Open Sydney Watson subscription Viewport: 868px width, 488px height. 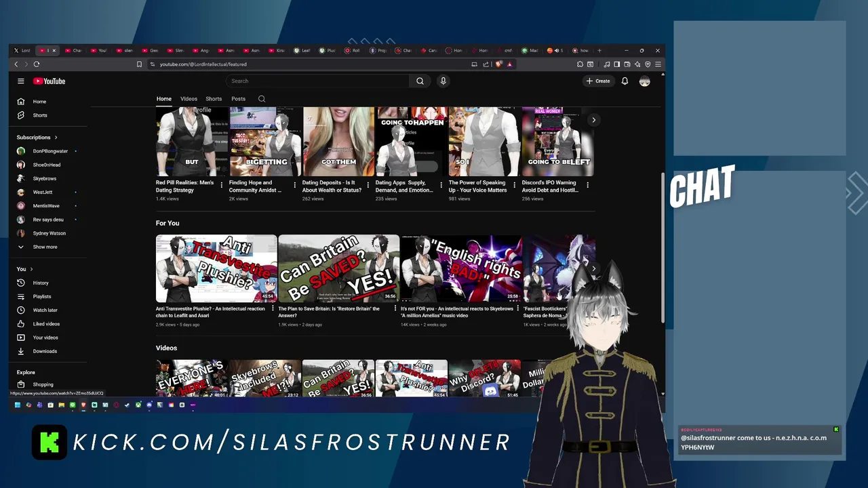41,233
